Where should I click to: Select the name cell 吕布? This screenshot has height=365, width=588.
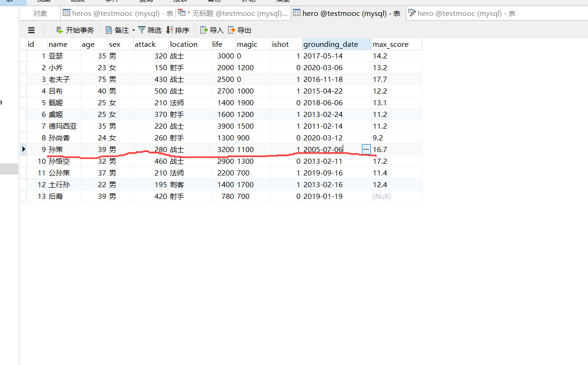tap(64, 91)
